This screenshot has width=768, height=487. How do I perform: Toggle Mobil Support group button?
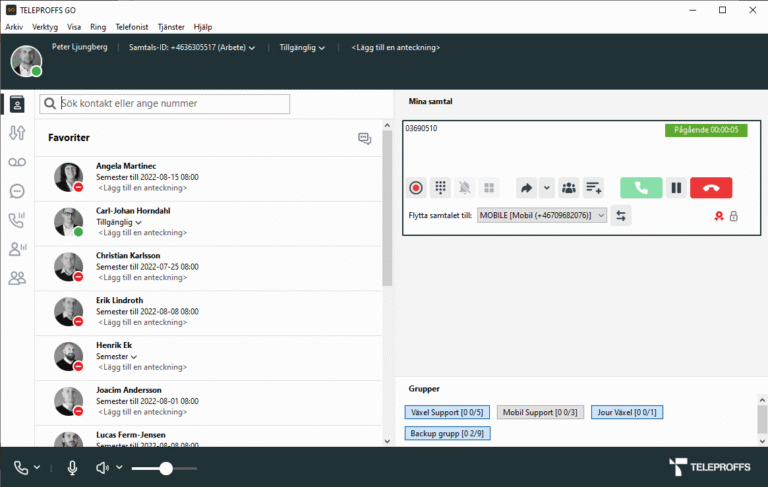point(540,413)
